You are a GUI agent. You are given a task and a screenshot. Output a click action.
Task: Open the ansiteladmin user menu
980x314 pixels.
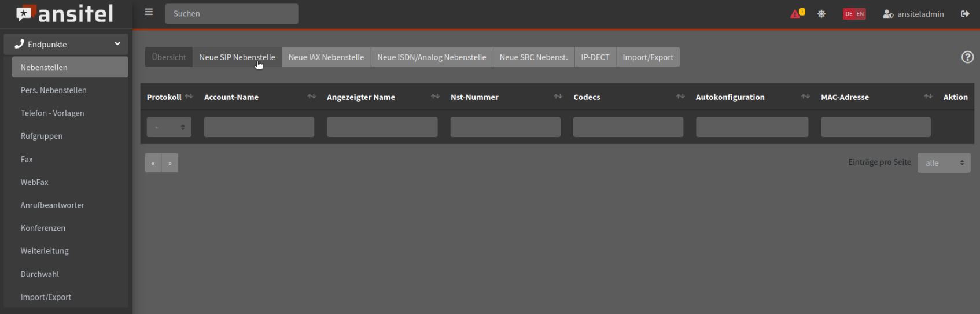[913, 14]
